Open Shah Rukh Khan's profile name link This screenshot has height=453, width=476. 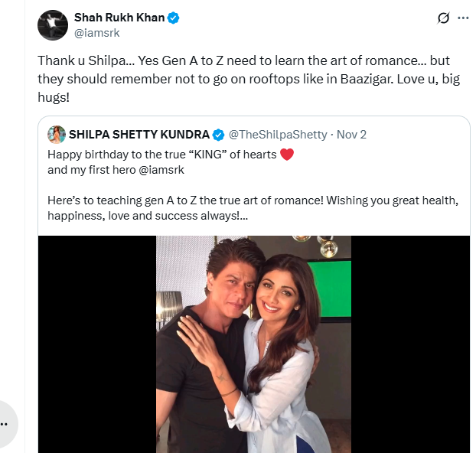point(119,18)
